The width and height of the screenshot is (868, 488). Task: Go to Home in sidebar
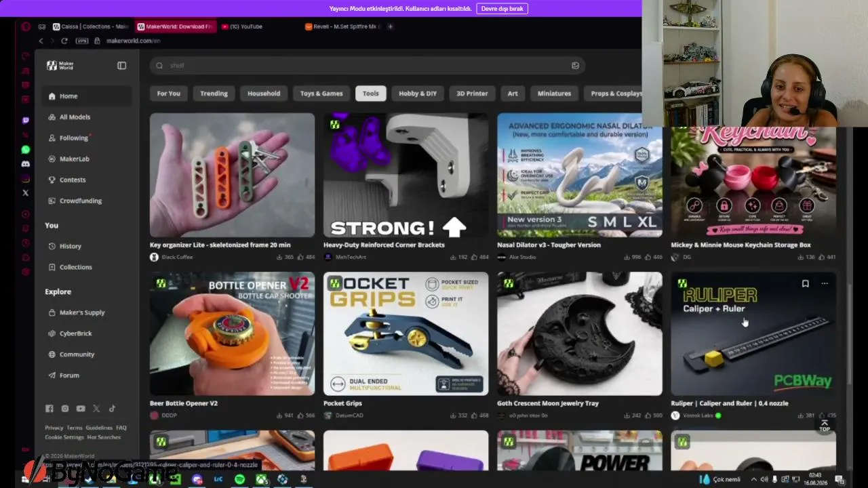87,96
